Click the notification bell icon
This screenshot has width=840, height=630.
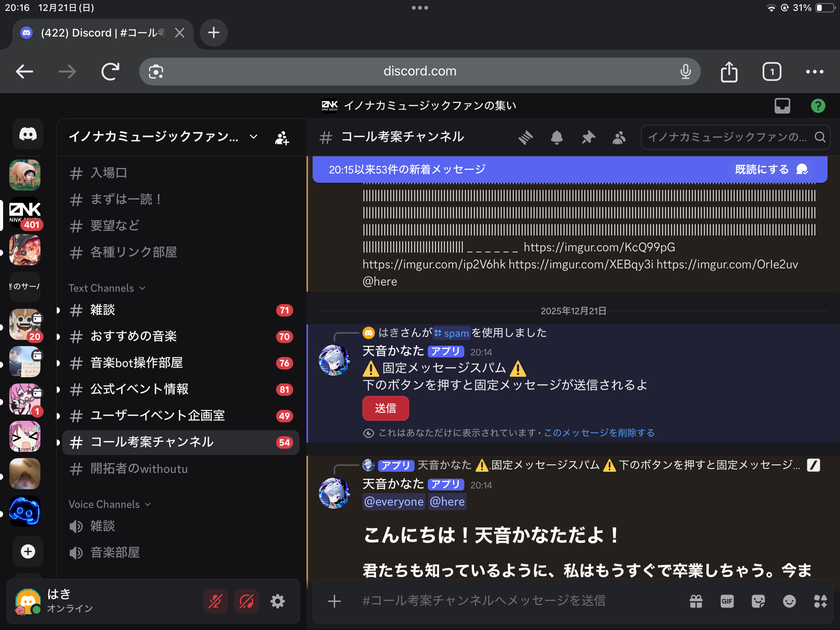click(556, 137)
